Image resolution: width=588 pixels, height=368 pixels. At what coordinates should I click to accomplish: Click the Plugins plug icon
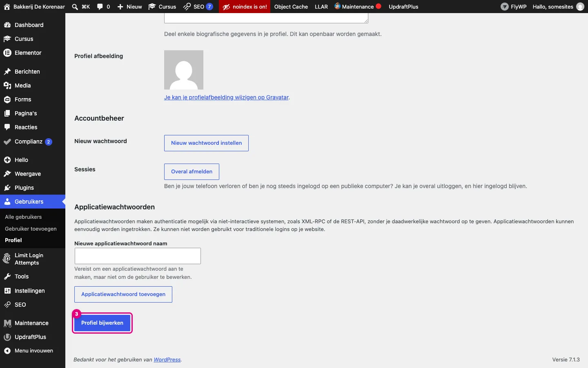(x=7, y=188)
